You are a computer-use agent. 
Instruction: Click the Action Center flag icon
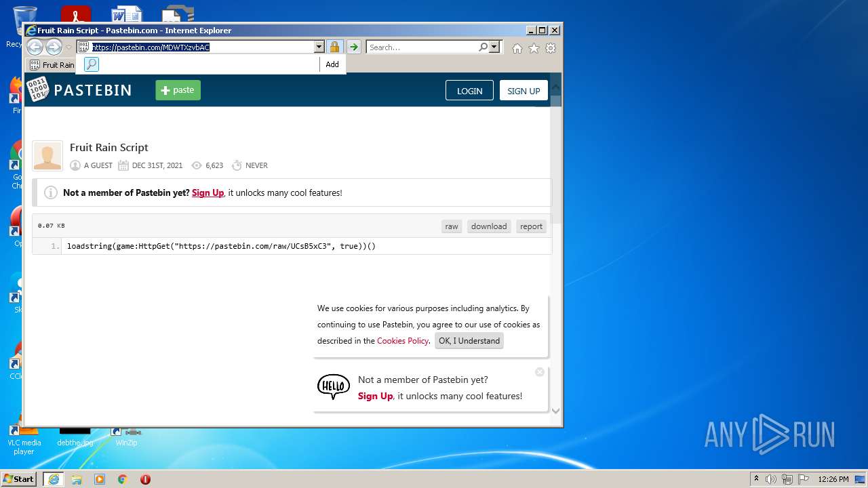pyautogui.click(x=803, y=479)
